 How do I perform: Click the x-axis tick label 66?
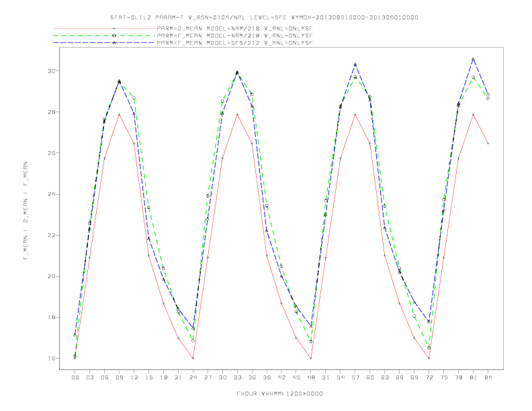click(x=400, y=377)
